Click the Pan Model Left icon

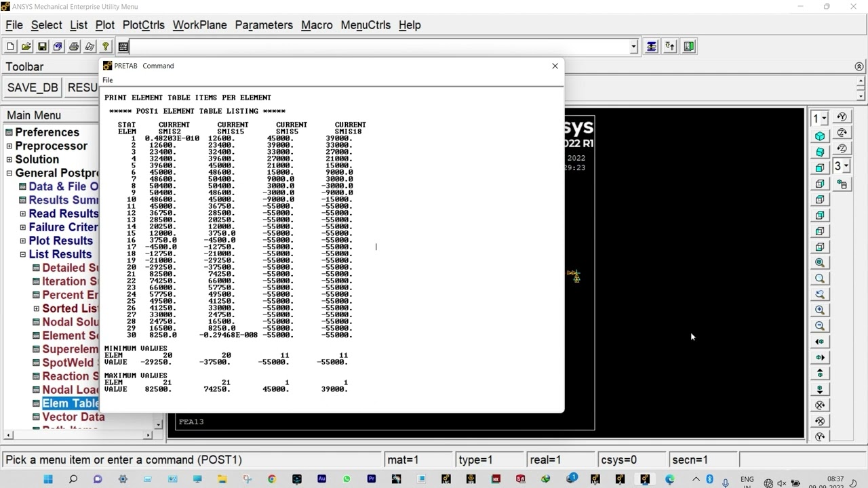[x=820, y=342]
